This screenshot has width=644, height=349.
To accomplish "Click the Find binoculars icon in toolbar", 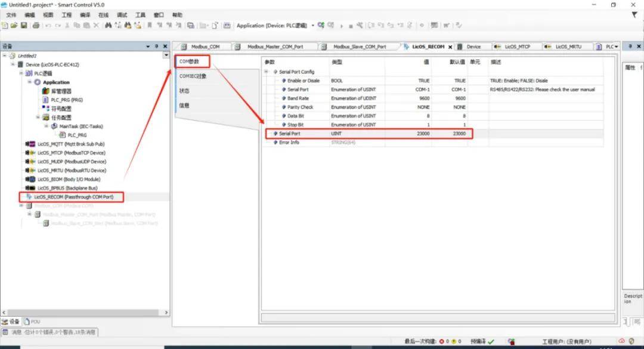I will point(108,26).
